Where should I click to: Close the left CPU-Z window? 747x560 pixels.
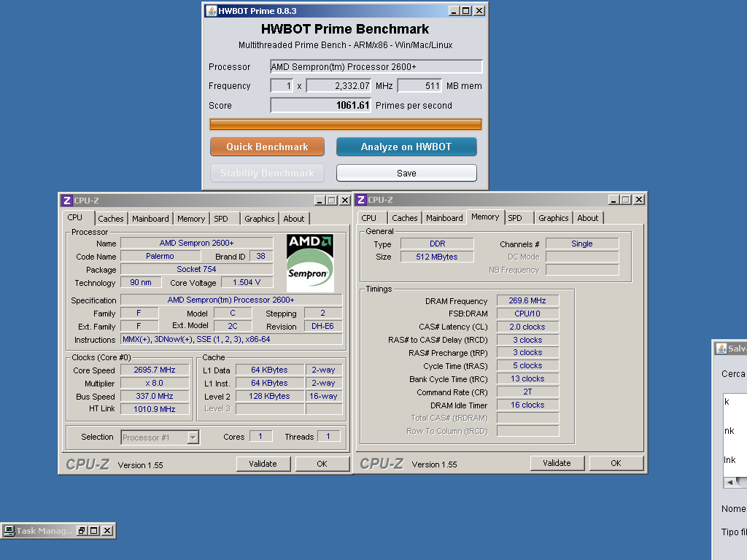(x=345, y=201)
